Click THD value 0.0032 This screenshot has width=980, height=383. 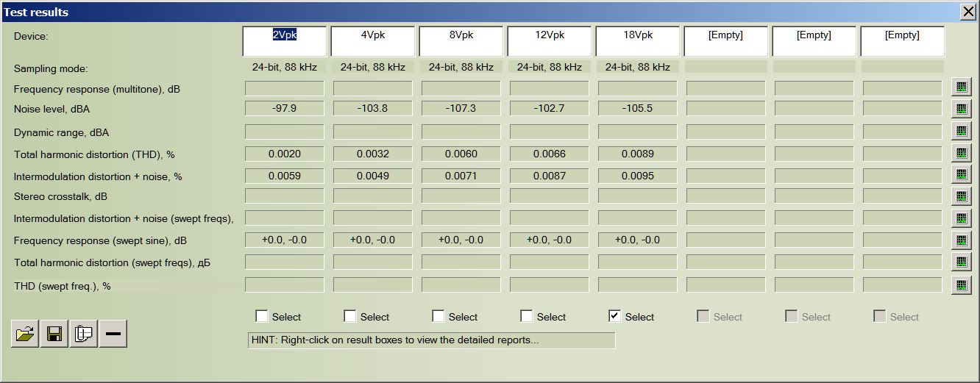tap(373, 154)
